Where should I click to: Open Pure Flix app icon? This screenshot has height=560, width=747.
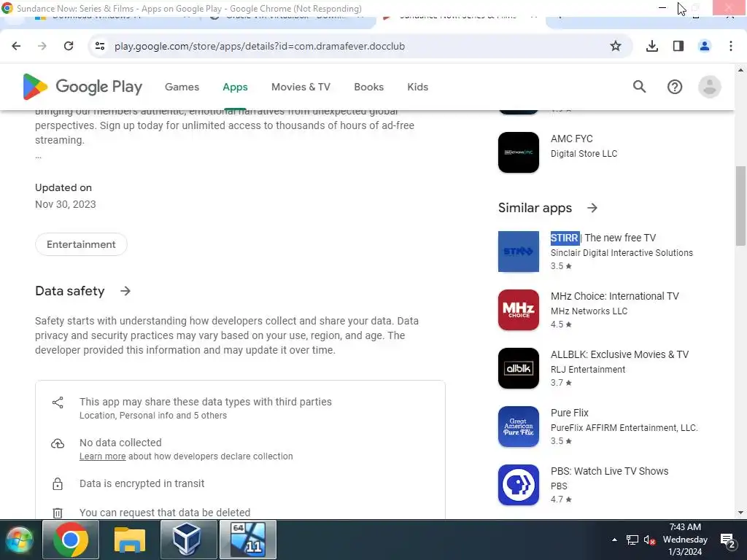pyautogui.click(x=519, y=427)
